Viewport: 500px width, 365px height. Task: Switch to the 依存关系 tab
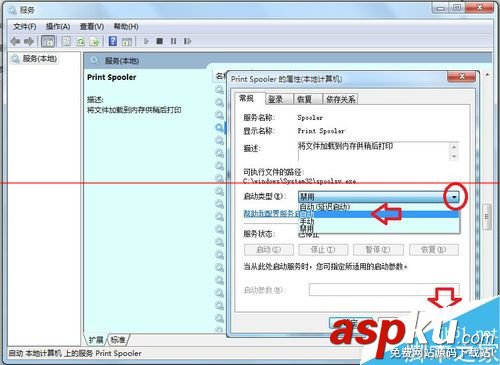(x=340, y=99)
